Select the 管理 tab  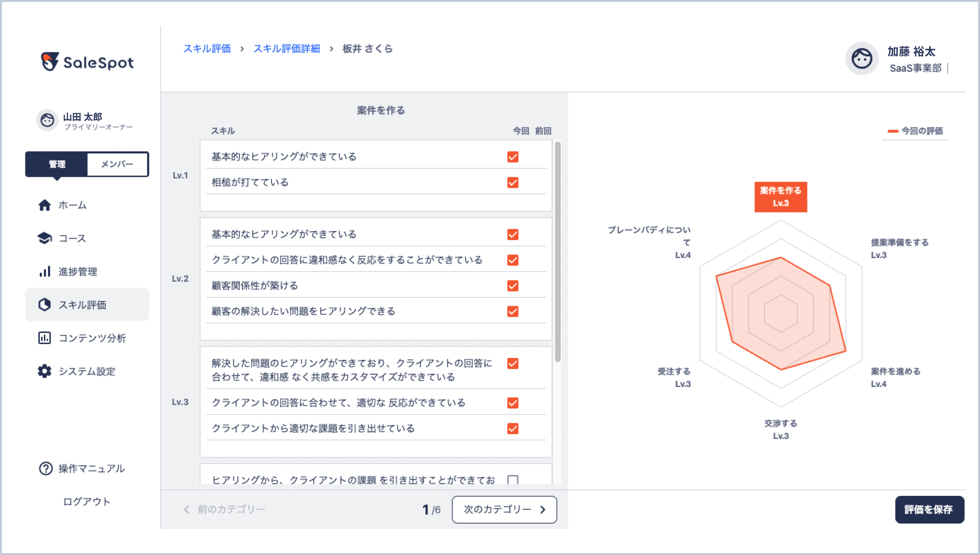point(57,164)
